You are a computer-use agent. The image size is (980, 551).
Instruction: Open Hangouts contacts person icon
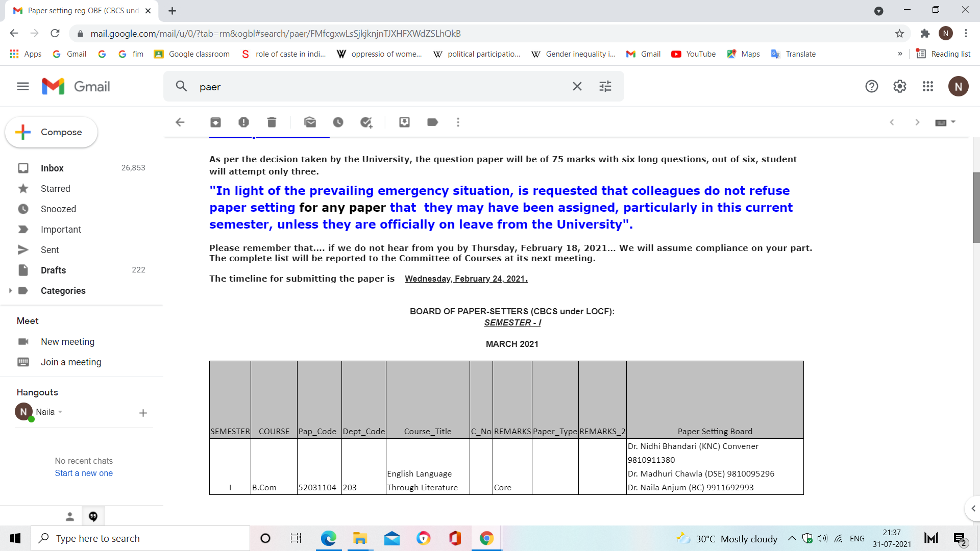click(x=70, y=516)
